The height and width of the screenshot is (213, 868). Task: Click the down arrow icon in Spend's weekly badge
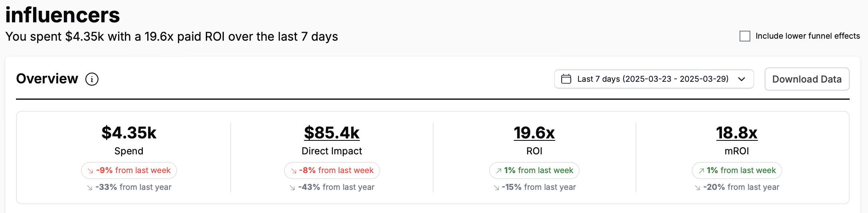pos(91,171)
